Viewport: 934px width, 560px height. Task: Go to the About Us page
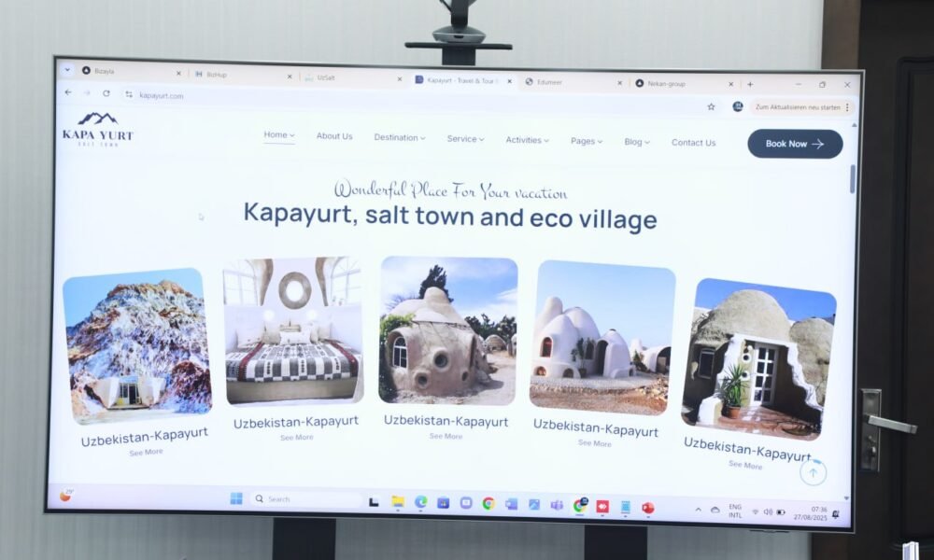[334, 136]
